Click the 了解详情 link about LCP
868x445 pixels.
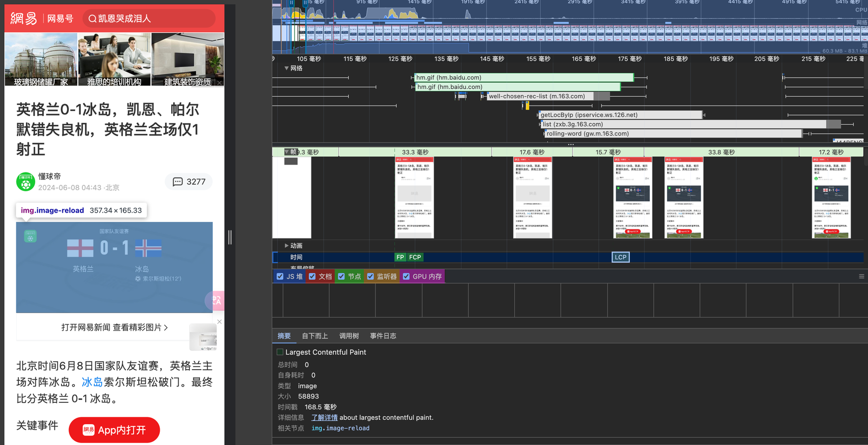(x=324, y=418)
